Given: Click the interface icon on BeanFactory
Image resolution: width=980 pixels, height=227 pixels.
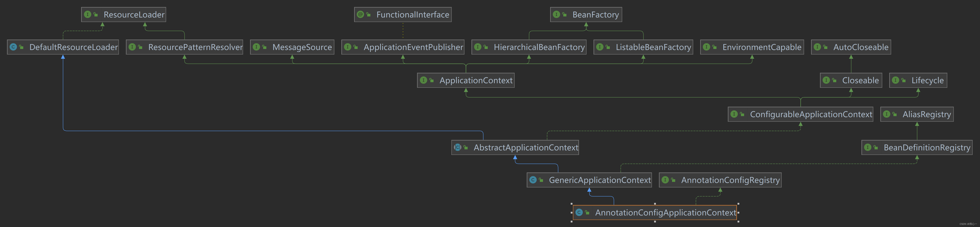Looking at the screenshot, I should (x=557, y=15).
